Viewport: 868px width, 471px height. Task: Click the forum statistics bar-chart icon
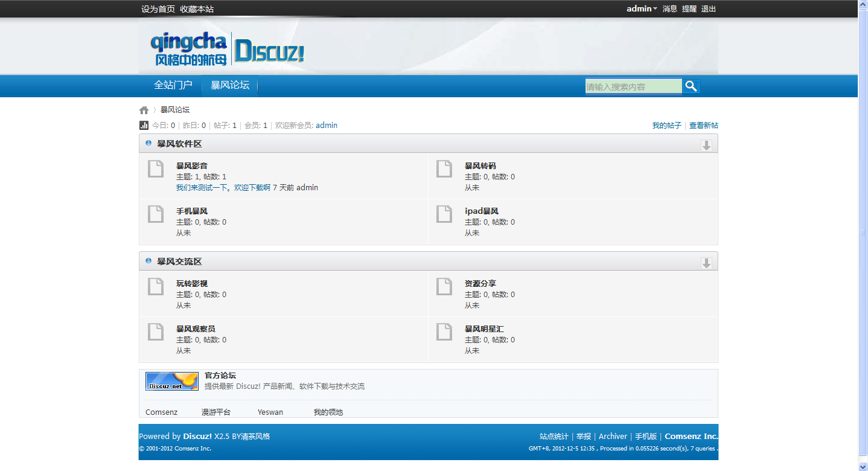coord(144,126)
